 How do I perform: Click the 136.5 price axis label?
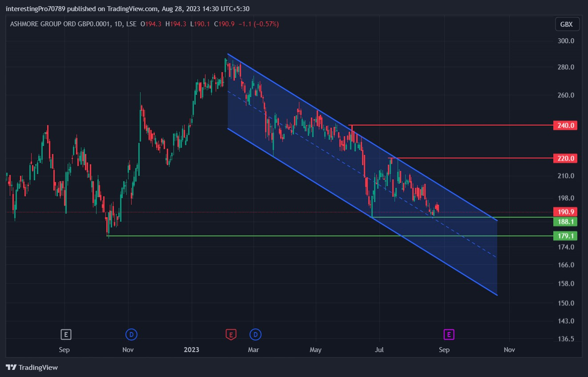pos(566,339)
